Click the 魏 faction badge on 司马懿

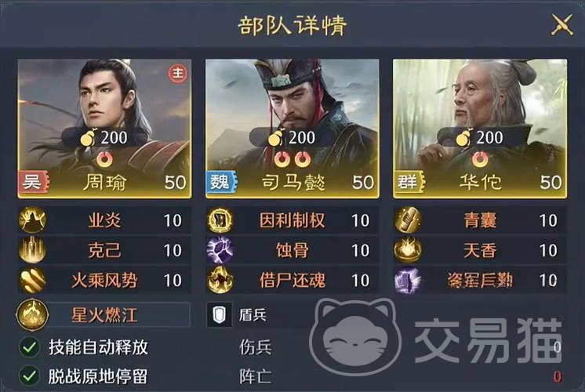click(x=221, y=182)
